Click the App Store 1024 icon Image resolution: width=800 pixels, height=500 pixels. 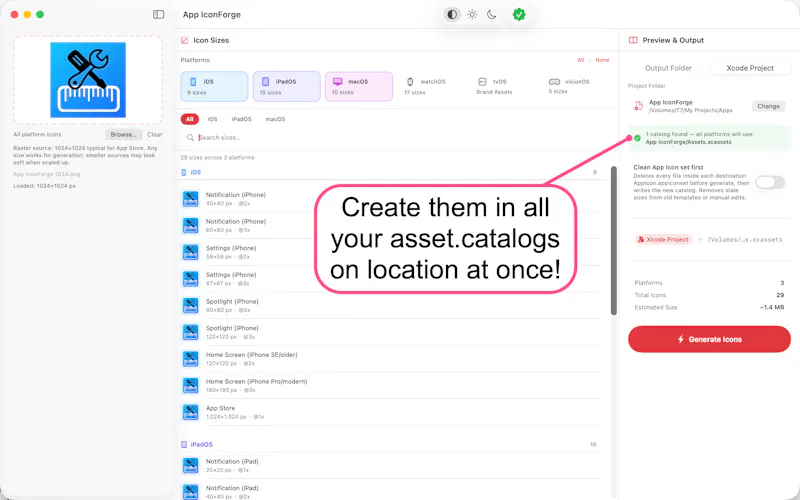(x=191, y=412)
